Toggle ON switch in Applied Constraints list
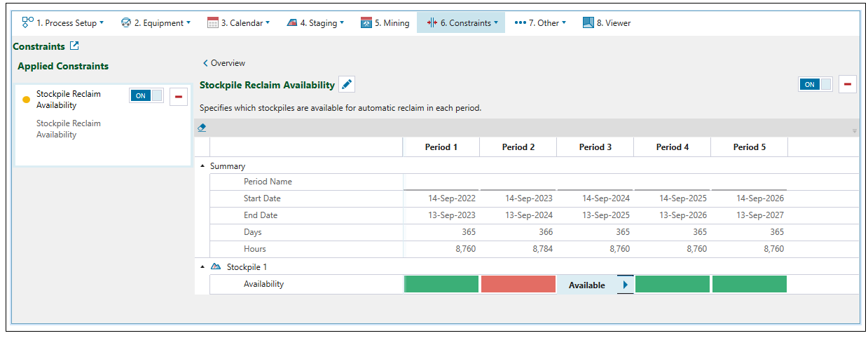 coord(146,96)
